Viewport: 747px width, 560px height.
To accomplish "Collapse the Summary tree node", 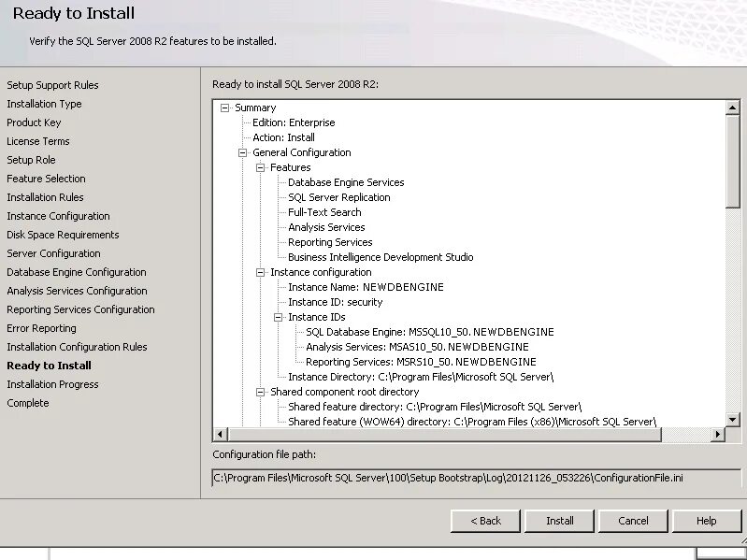I will 225,108.
